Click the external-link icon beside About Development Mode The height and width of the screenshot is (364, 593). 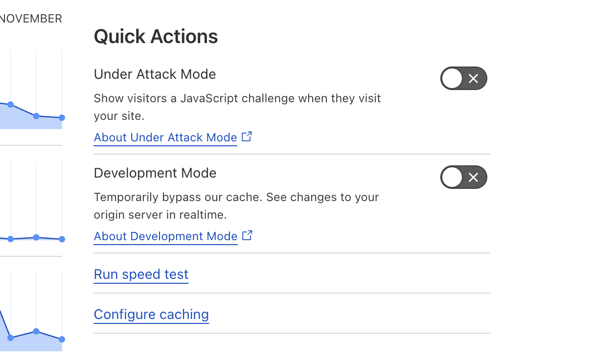[x=248, y=235]
